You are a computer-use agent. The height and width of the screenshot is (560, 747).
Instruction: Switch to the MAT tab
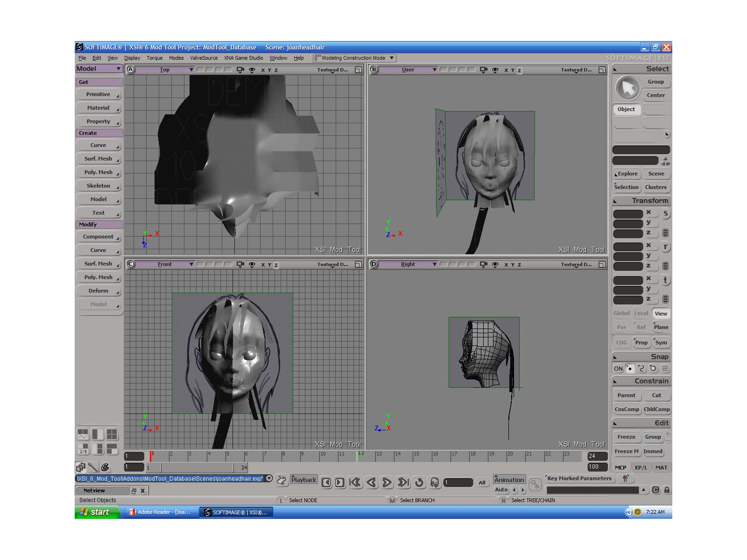[x=661, y=467]
